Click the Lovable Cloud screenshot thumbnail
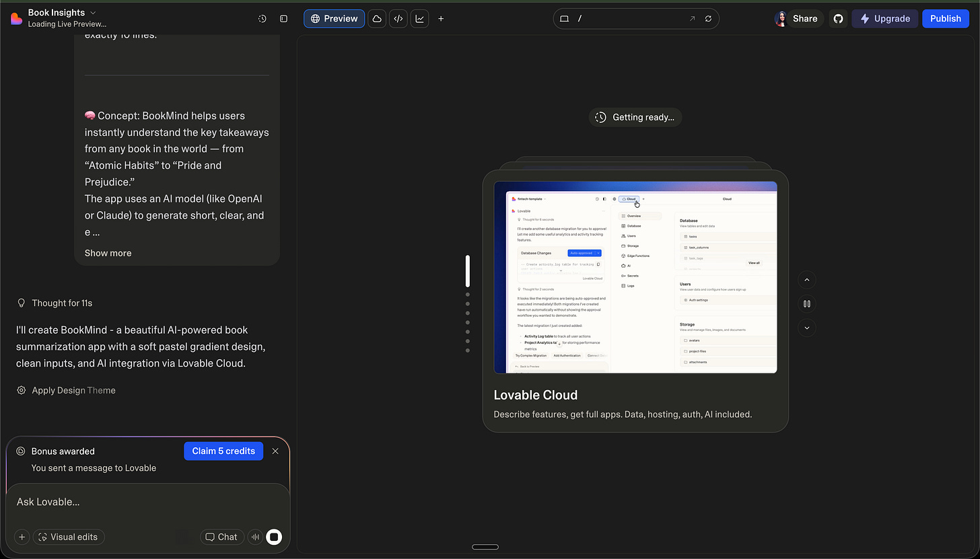Image resolution: width=980 pixels, height=559 pixels. coord(635,277)
